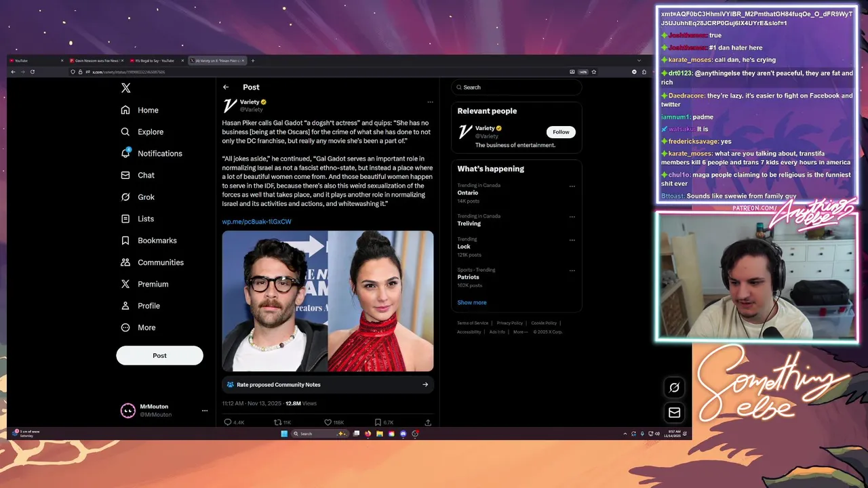Viewport: 868px width, 488px height.
Task: Open the wp.me/pc8uak-1lGxCW link
Action: point(256,222)
